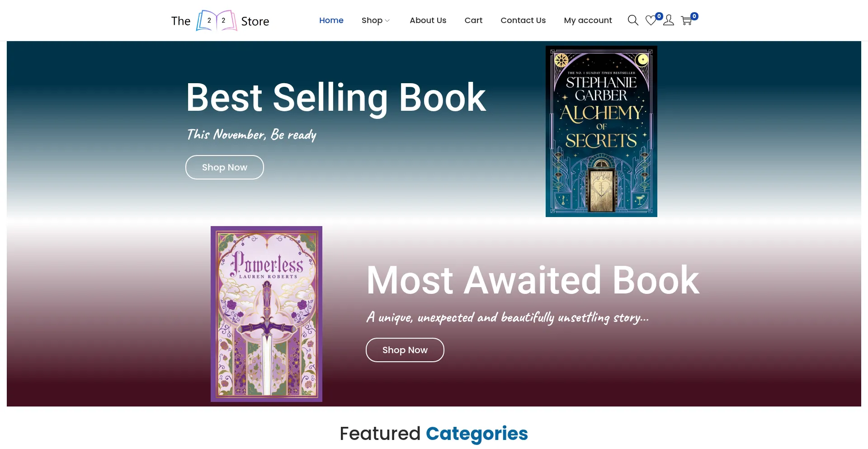Open the shopping cart icon
This screenshot has height=449, width=868.
coord(686,21)
